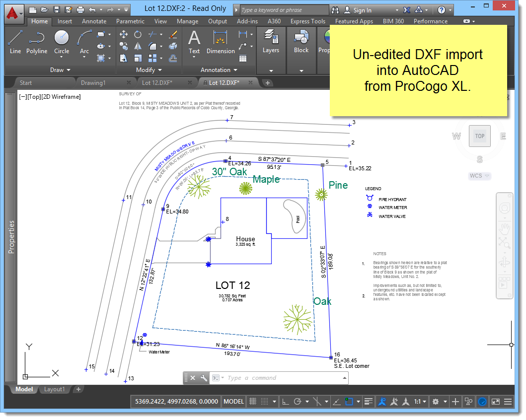
Task: Open the Sign In dropdown arrow
Action: [397, 10]
